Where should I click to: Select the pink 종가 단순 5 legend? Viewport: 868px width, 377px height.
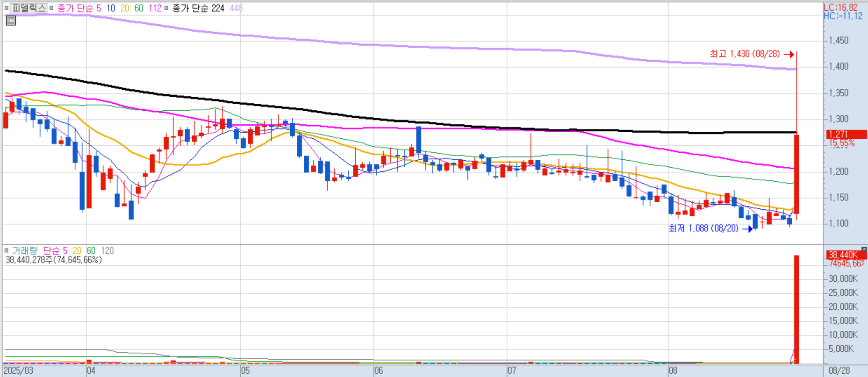[x=79, y=8]
